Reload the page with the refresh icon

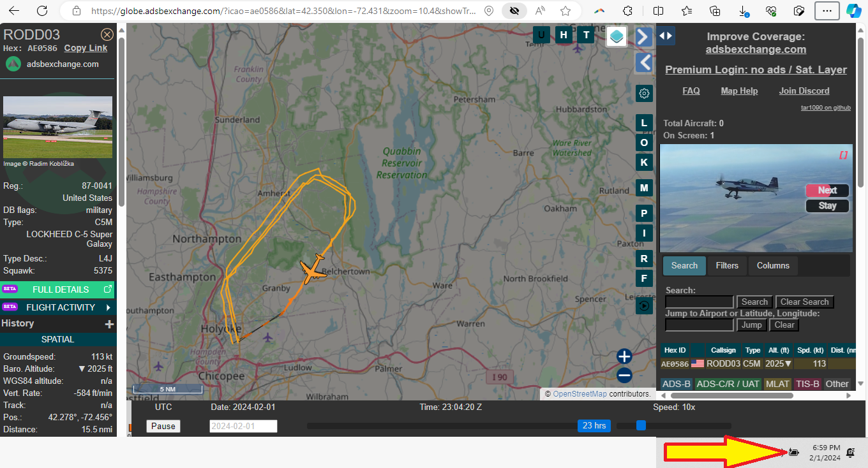[42, 11]
